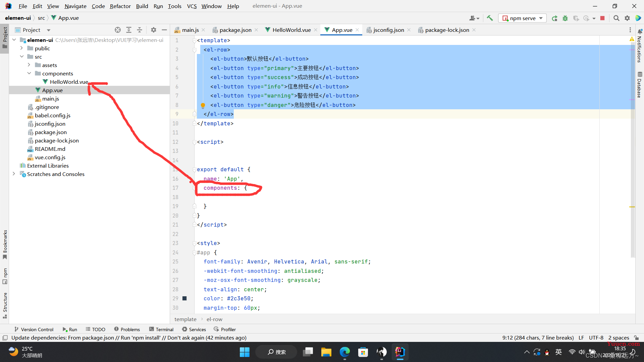Click the Windows Start button
Image resolution: width=644 pixels, height=362 pixels.
(245, 352)
